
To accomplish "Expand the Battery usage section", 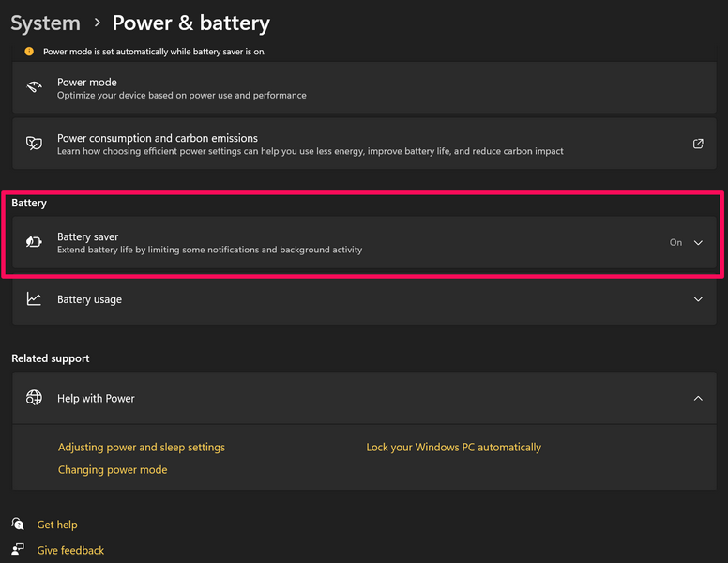I will click(x=698, y=299).
